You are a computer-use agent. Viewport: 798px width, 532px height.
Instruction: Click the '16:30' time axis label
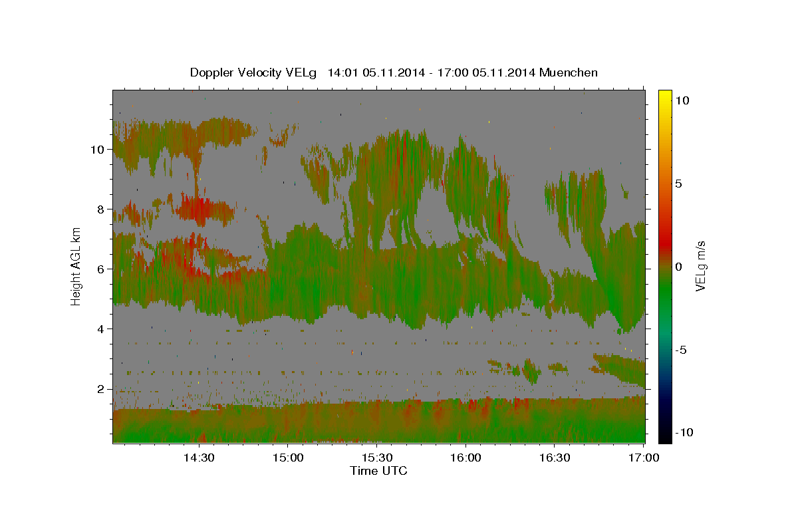tap(555, 458)
